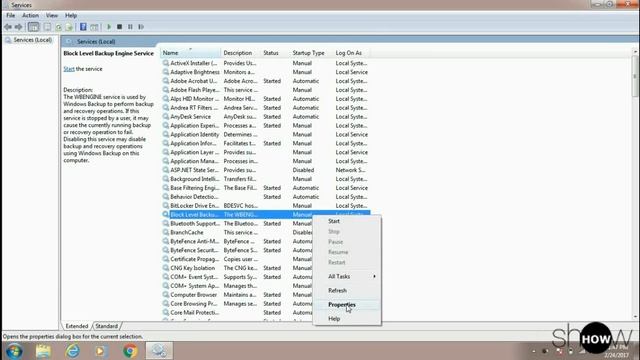This screenshot has height=360, width=640.
Task: Select Services (Local) in the console tree
Action: pos(33,40)
